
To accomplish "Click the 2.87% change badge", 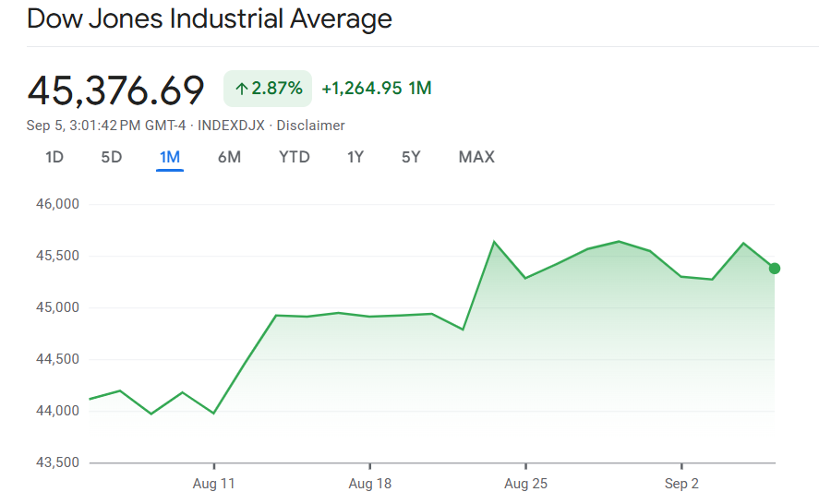I will 268,89.
